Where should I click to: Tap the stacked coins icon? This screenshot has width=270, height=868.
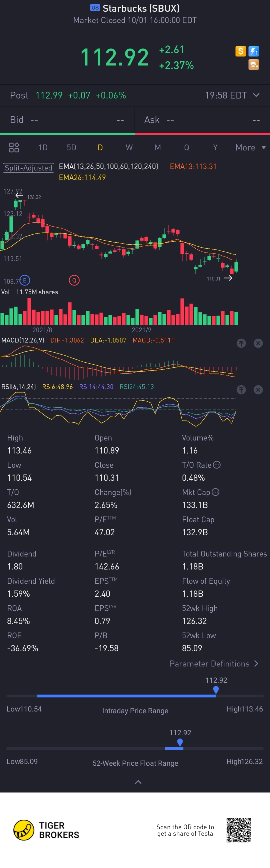[x=253, y=64]
